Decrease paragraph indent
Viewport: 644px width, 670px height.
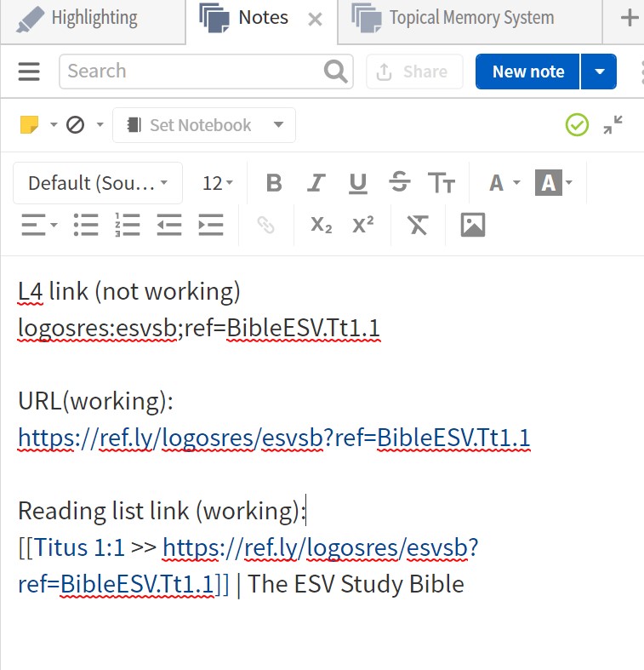pyautogui.click(x=169, y=225)
